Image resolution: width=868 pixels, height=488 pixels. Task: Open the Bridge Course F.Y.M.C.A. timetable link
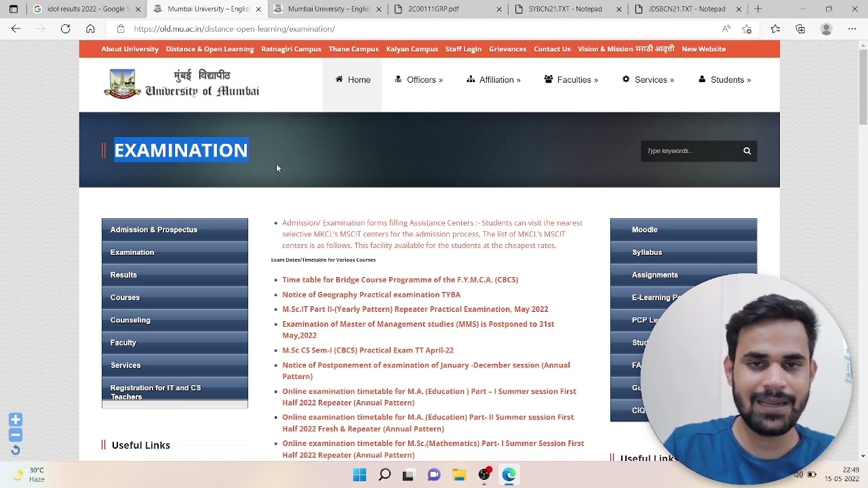(x=400, y=279)
